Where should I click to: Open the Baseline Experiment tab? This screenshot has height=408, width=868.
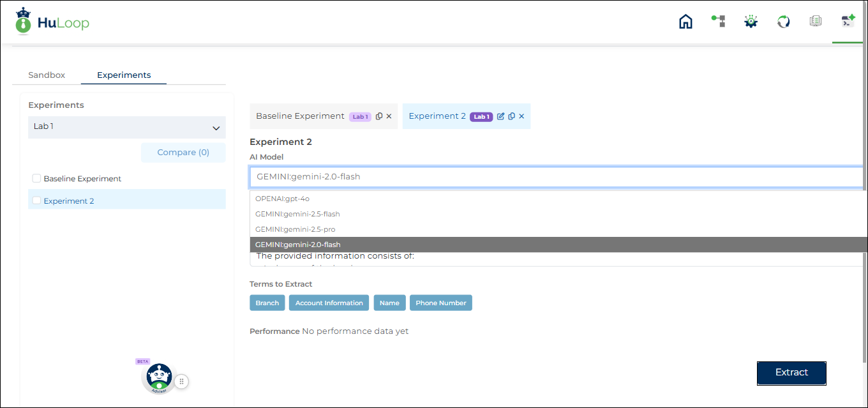coord(300,116)
